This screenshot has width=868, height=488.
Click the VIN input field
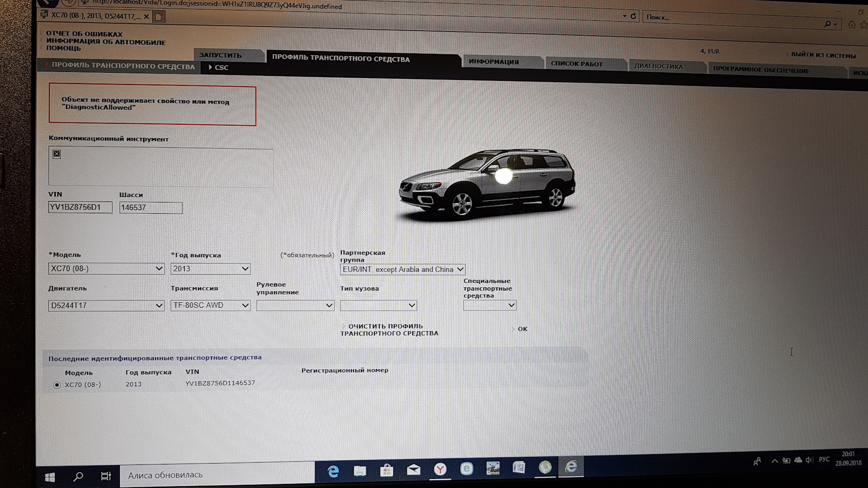(x=80, y=207)
